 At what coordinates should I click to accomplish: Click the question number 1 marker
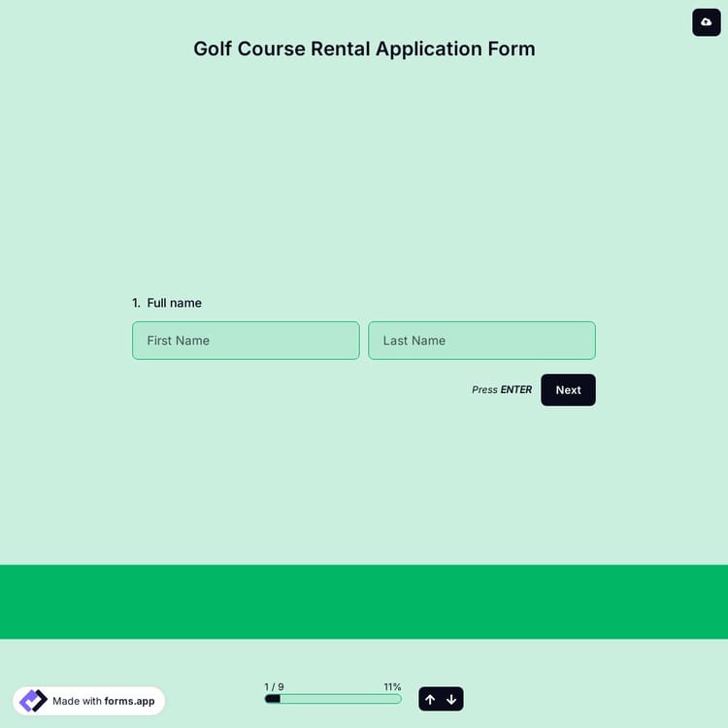pos(136,303)
